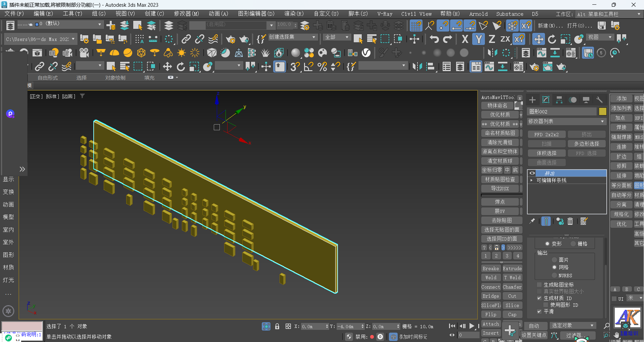Open the Create tab plus icon in command panel
The height and width of the screenshot is (342, 644).
click(532, 100)
